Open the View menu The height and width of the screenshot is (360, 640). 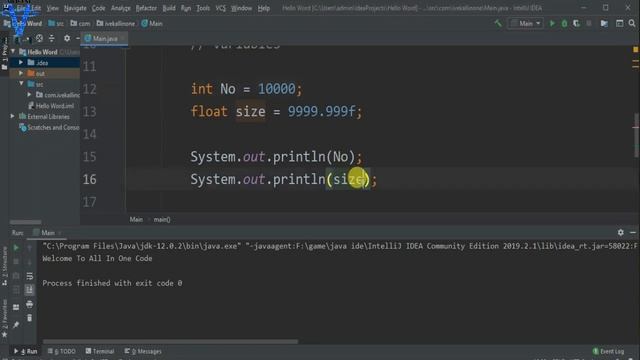coord(52,8)
